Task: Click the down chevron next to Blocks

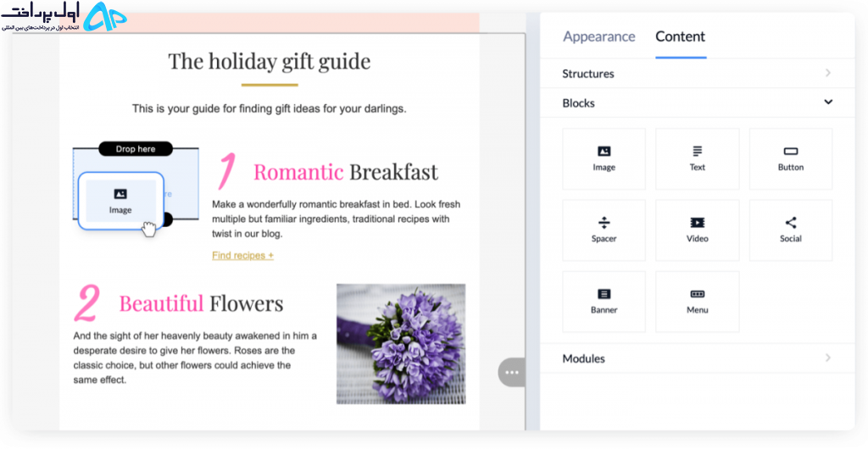Action: [828, 103]
